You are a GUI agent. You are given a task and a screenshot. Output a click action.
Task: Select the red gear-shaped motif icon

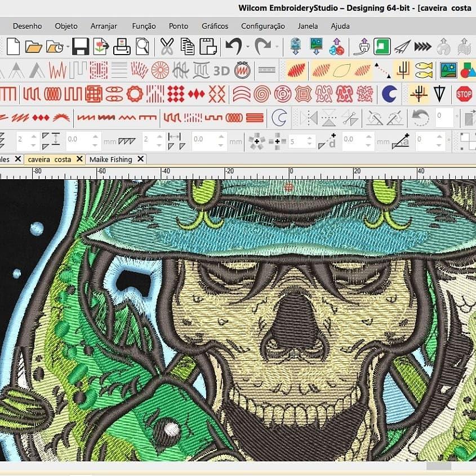135,94
